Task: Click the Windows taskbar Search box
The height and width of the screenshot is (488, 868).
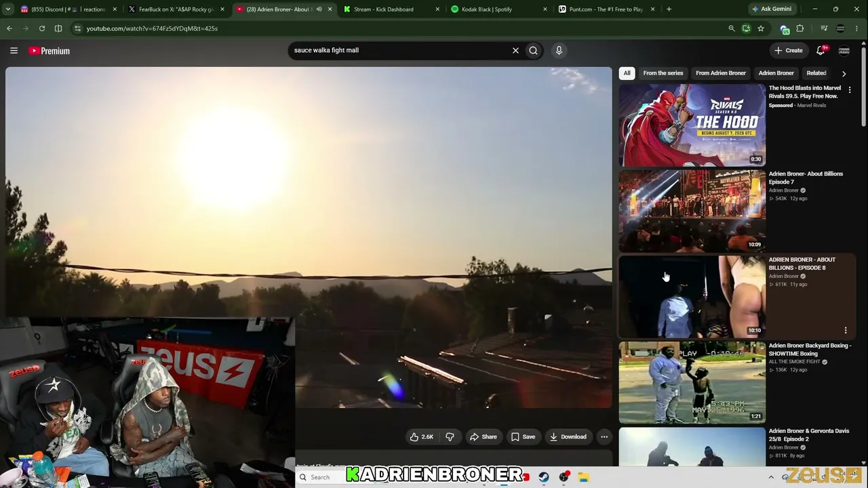Action: coord(321,477)
